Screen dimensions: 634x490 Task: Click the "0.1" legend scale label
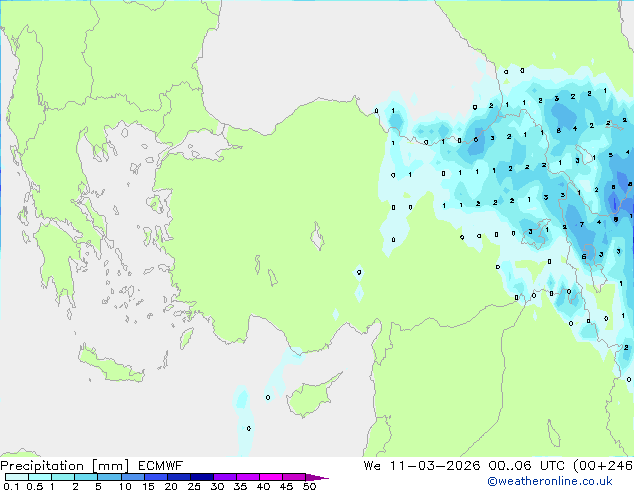(11, 486)
